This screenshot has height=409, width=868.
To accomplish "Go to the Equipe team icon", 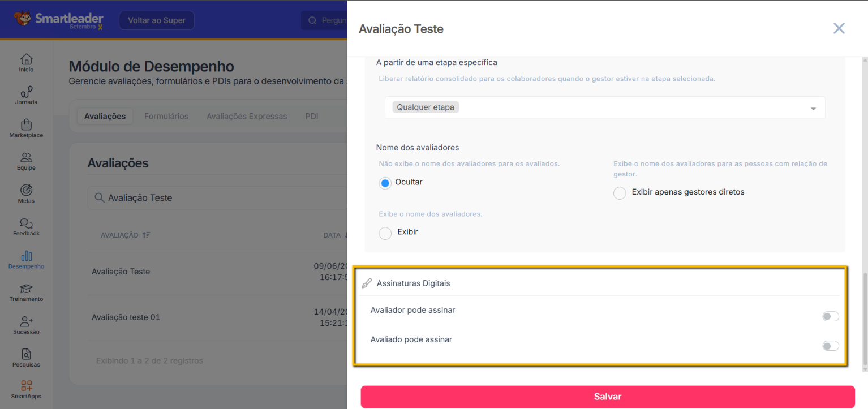I will click(26, 158).
